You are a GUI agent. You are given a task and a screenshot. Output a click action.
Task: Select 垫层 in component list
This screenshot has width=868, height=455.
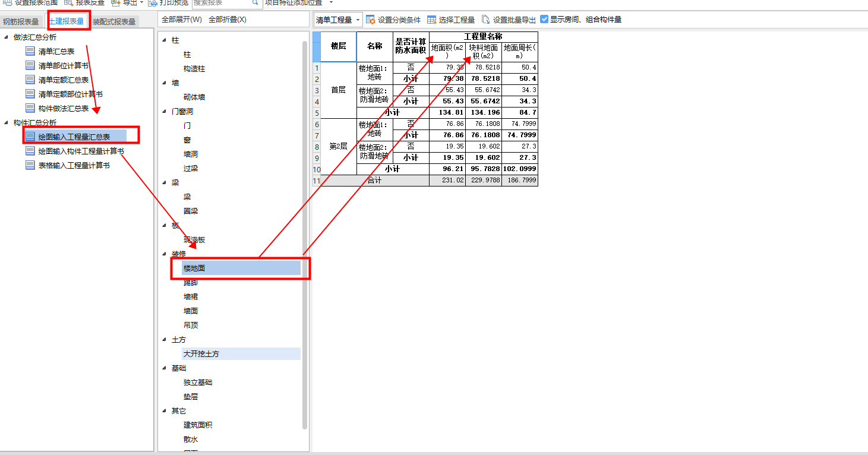[x=191, y=397]
